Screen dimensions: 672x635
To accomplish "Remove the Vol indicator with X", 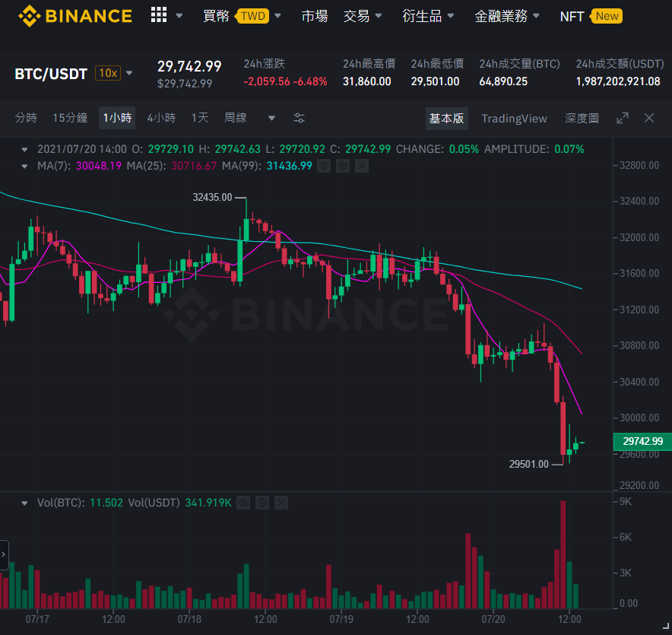I will pyautogui.click(x=281, y=503).
